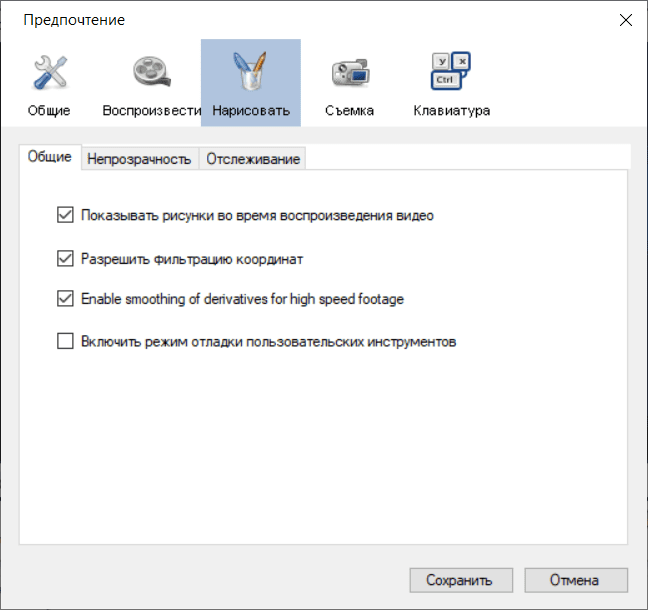
Task: Click the 'Воспроизвести' text label below film reel
Action: coord(152,110)
